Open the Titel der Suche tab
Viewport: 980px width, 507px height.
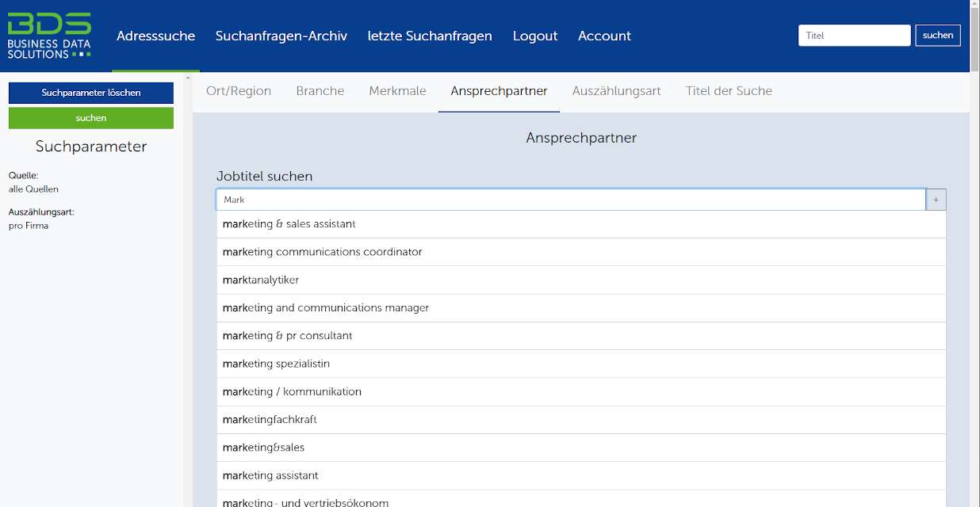click(x=729, y=91)
